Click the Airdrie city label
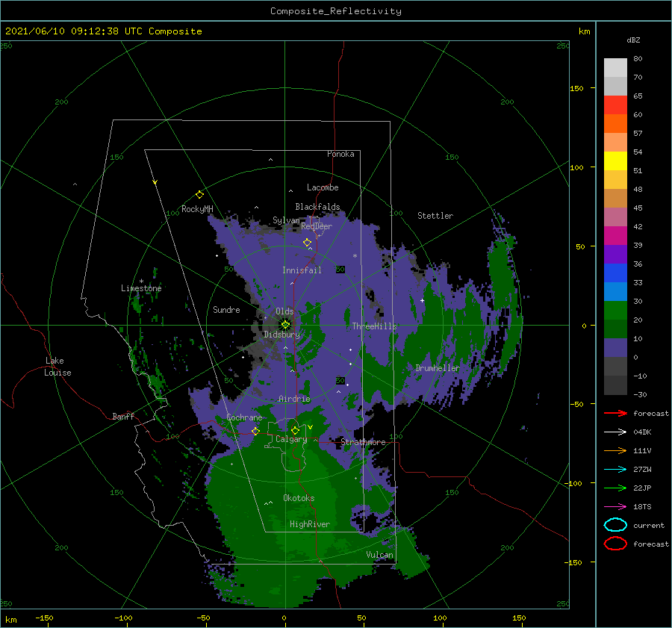The width and height of the screenshot is (672, 628). tap(294, 399)
